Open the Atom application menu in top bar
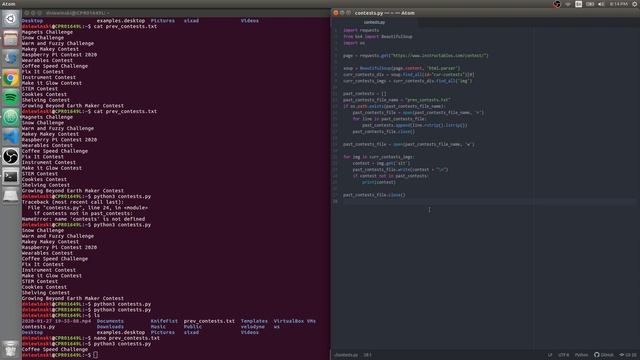The width and height of the screenshot is (640, 360). pyautogui.click(x=9, y=4)
